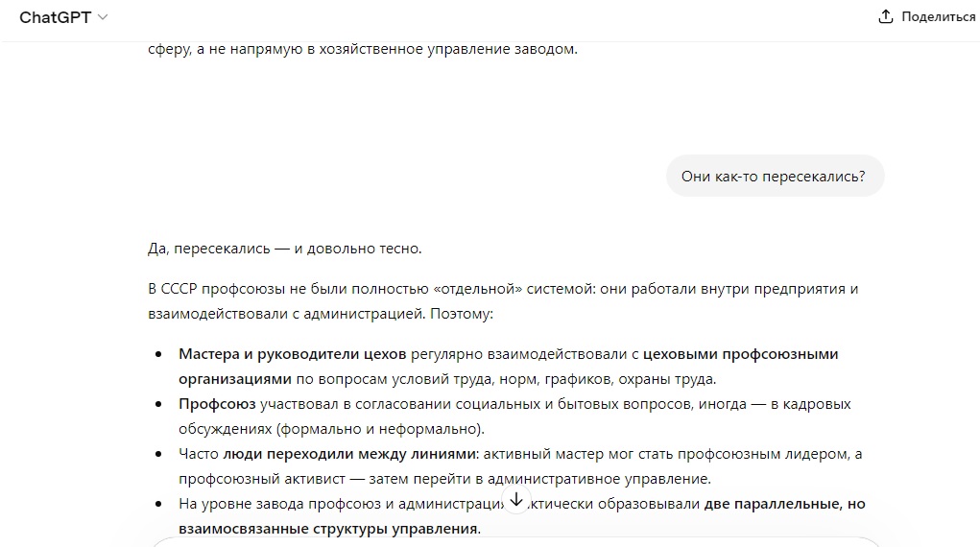The image size is (980, 547).
Task: Click bold text "Мастера и руководители цехов"
Action: (x=293, y=354)
